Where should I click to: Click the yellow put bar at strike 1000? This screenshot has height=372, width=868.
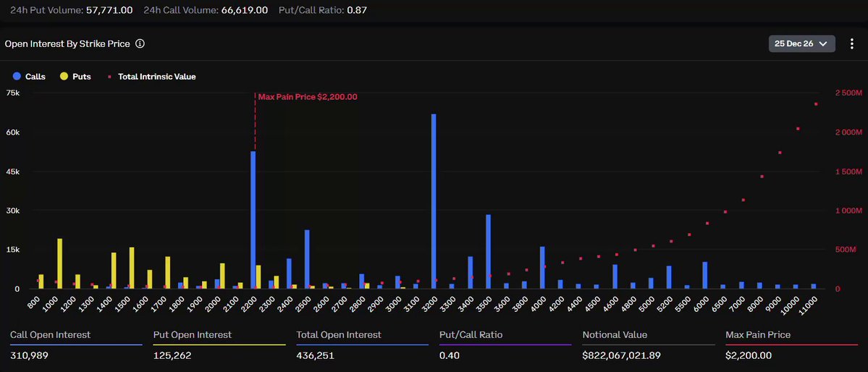pos(60,263)
